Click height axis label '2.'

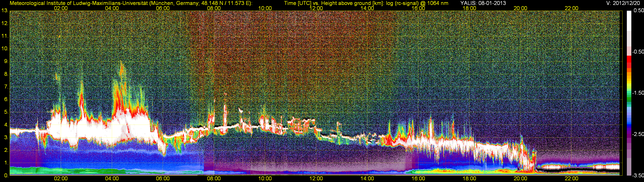click(6, 150)
